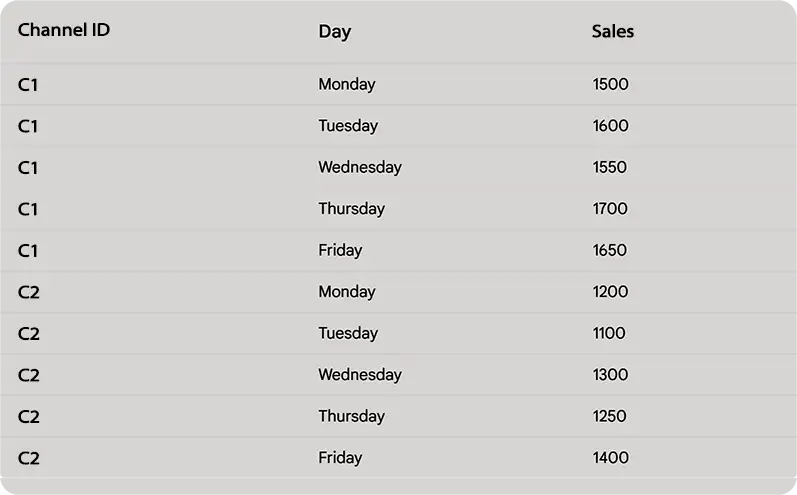Click the sales figure 1400
This screenshot has width=797, height=495.
point(610,458)
